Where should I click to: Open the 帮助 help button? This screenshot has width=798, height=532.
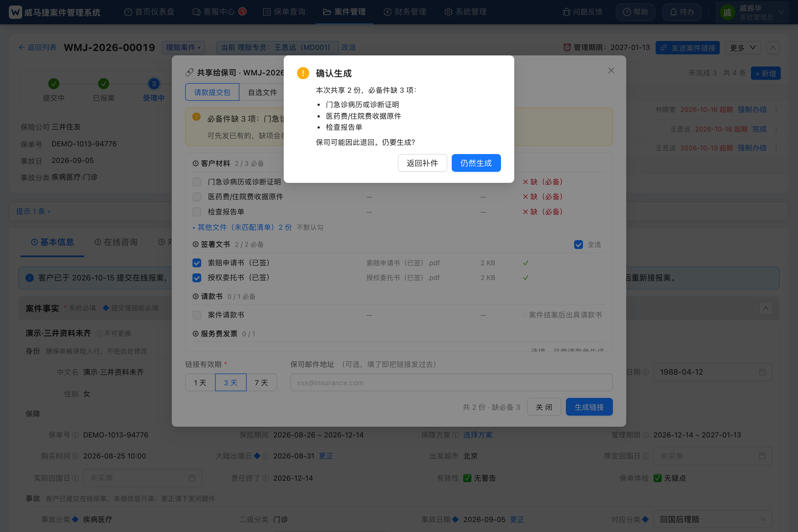tap(635, 12)
